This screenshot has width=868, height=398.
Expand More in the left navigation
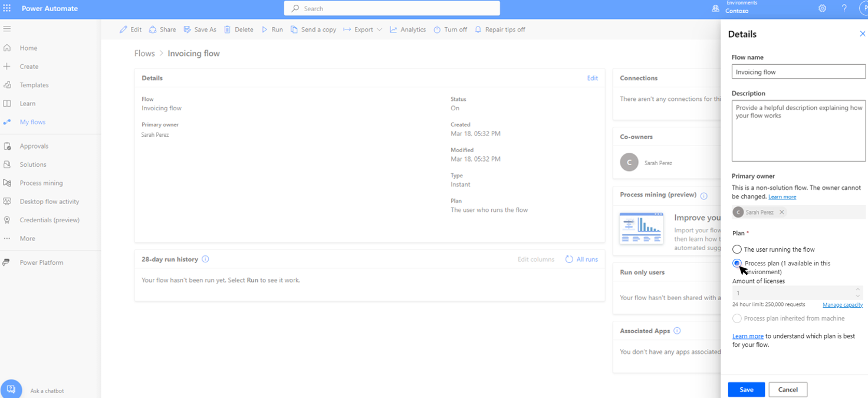click(x=27, y=238)
